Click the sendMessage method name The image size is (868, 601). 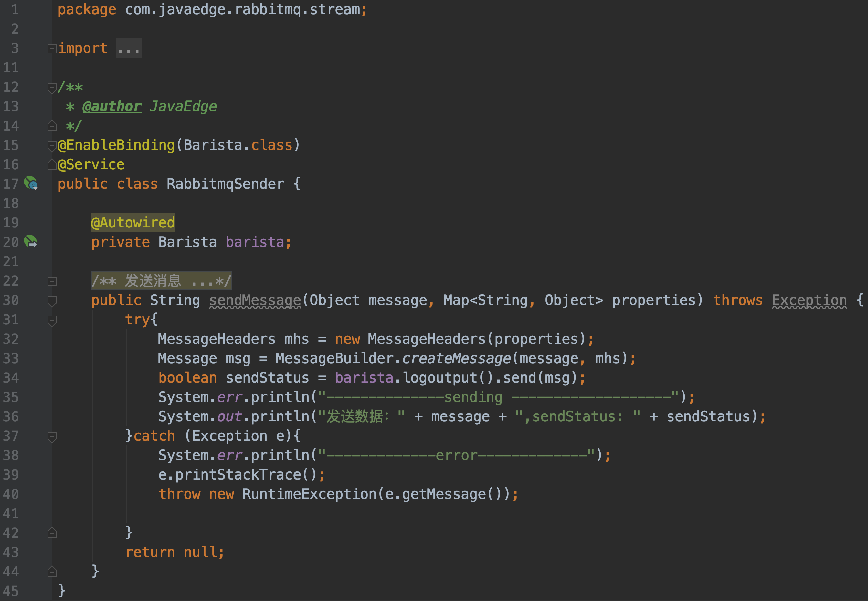(255, 300)
